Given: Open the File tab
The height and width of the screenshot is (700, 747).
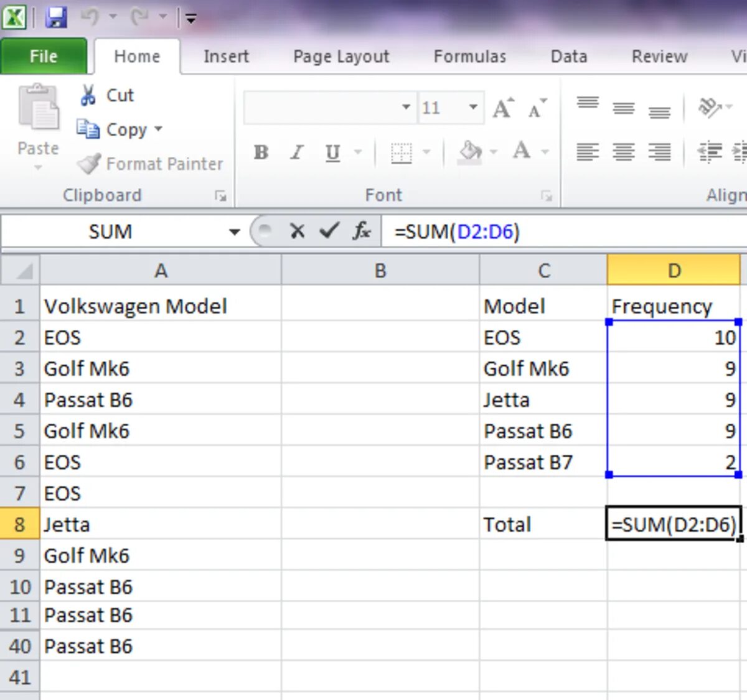Looking at the screenshot, I should click(44, 57).
